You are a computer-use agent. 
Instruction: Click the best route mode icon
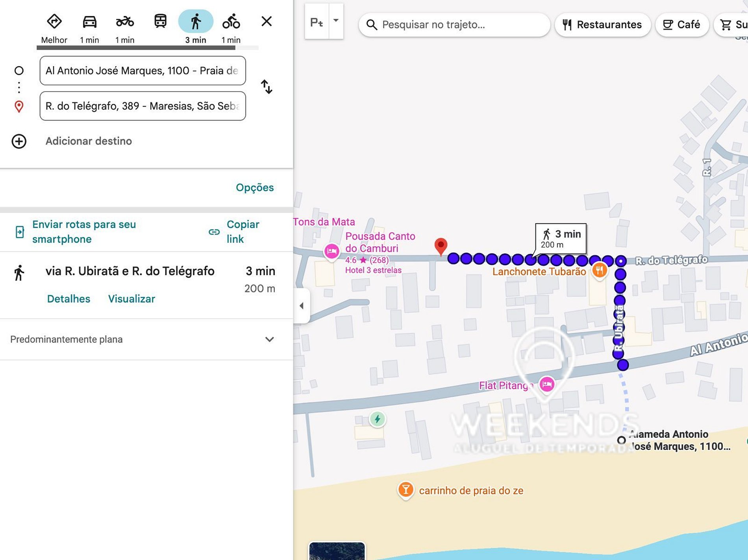(54, 22)
